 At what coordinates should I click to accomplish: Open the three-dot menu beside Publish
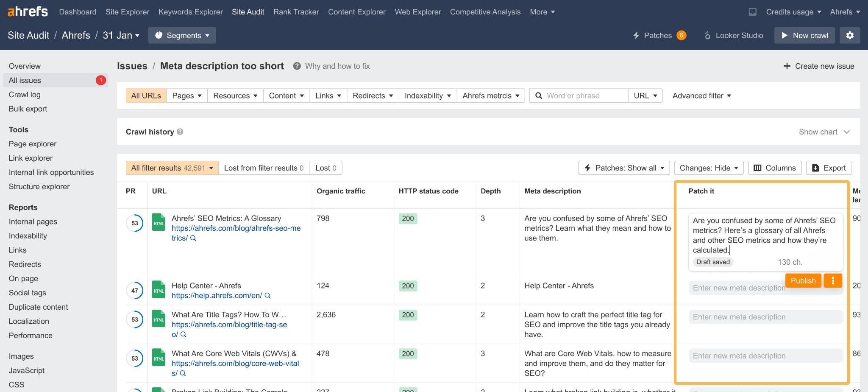coord(833,280)
